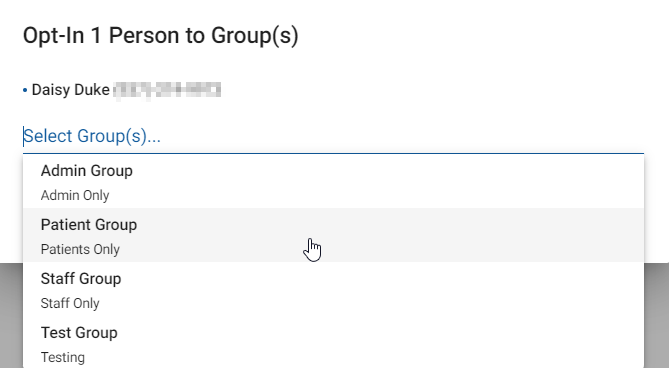Screen dimensions: 669x368
Task: Click the 'Admin Only' description text
Action: click(x=75, y=195)
